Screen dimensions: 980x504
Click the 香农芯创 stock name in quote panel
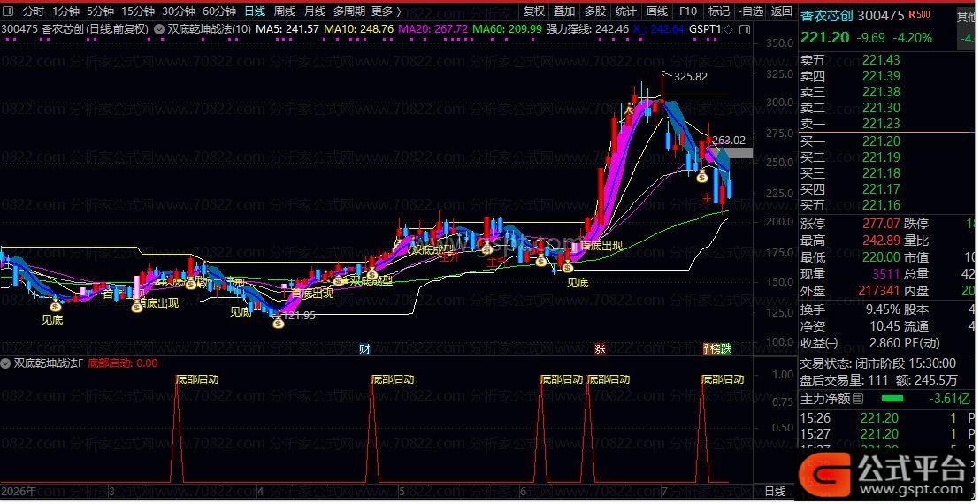(827, 16)
